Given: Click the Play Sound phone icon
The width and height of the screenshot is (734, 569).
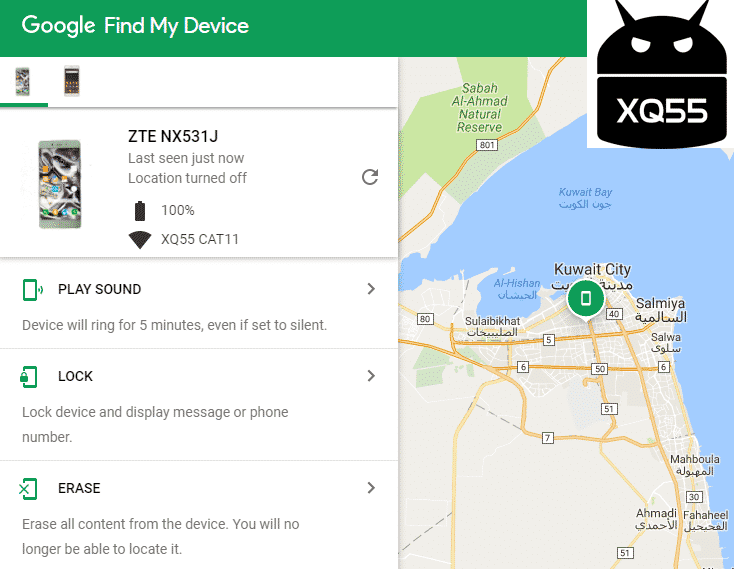Looking at the screenshot, I should 32,290.
